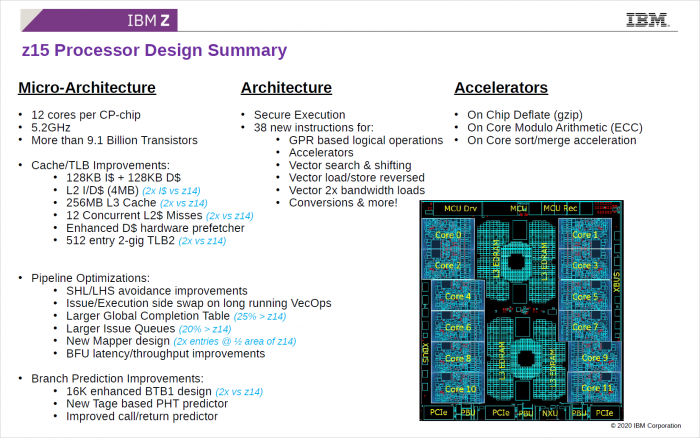The height and width of the screenshot is (438, 700).
Task: Click the 'Accelerators' heading
Action: coord(501,88)
